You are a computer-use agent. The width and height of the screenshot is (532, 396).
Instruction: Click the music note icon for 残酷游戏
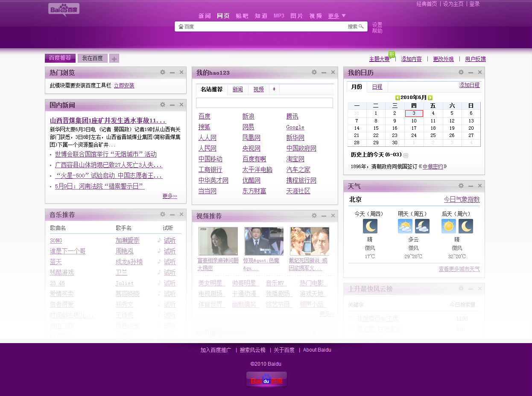click(x=159, y=272)
